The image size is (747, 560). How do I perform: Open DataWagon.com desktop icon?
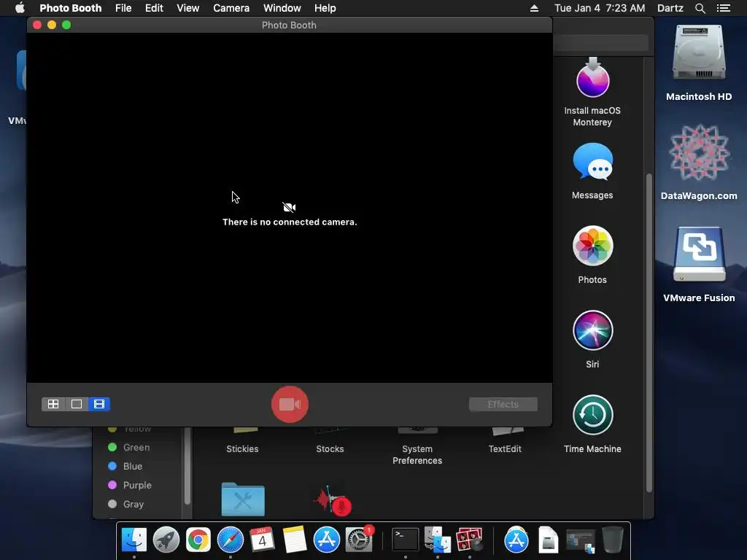(x=699, y=152)
